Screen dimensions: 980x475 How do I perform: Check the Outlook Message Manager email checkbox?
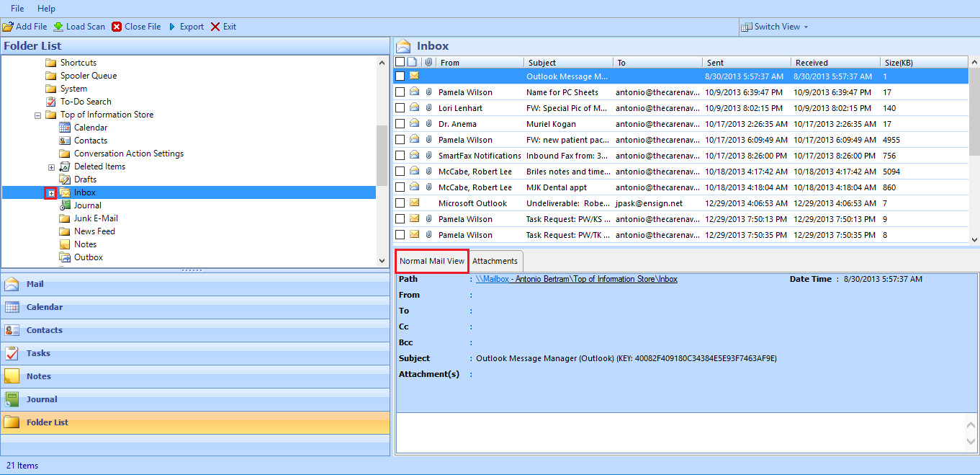click(x=400, y=76)
